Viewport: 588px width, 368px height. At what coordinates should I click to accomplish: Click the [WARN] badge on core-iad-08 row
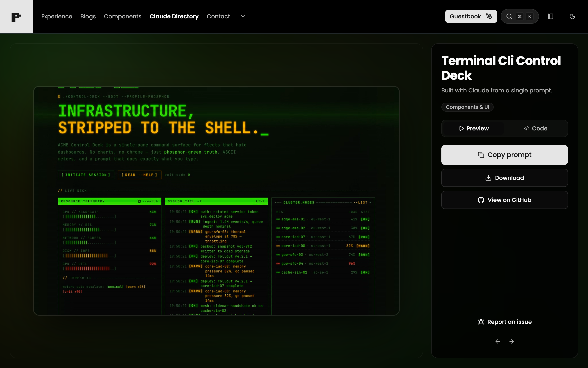coord(363,246)
